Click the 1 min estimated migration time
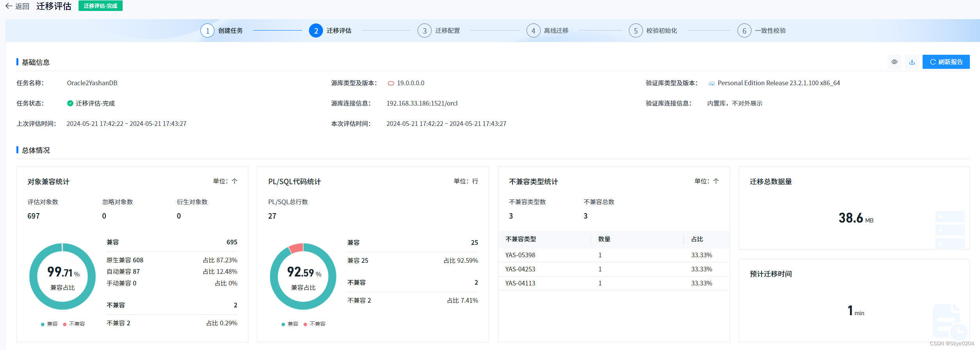The height and width of the screenshot is (350, 980). [856, 311]
